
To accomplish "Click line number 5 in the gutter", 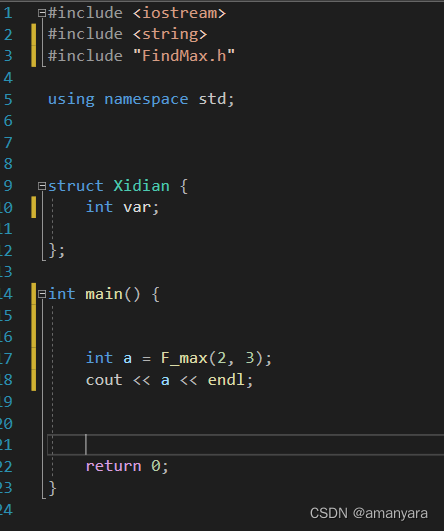I will [8, 100].
